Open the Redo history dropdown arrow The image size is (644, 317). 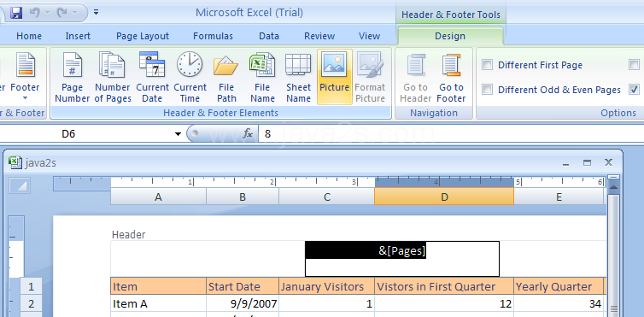click(75, 13)
